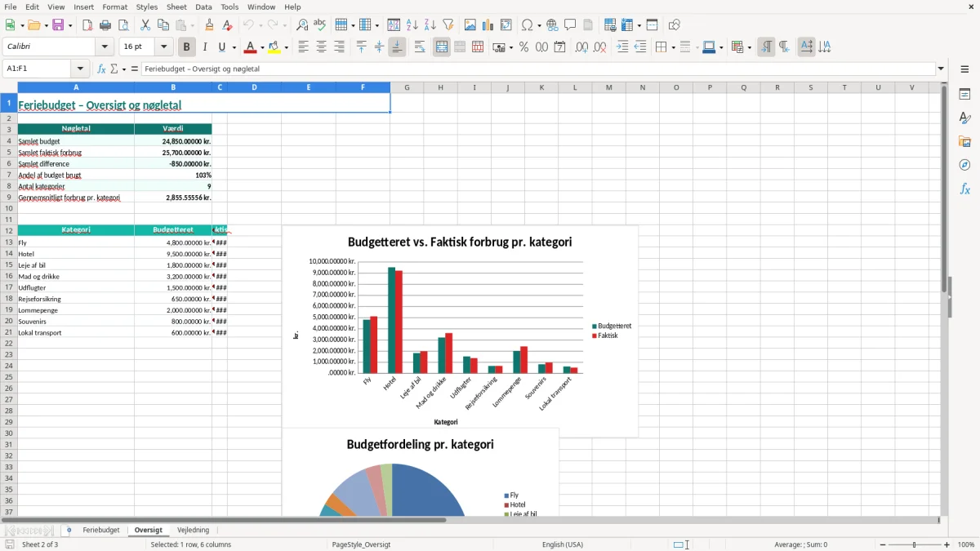
Task: Open Find & Replace icon
Action: [302, 25]
